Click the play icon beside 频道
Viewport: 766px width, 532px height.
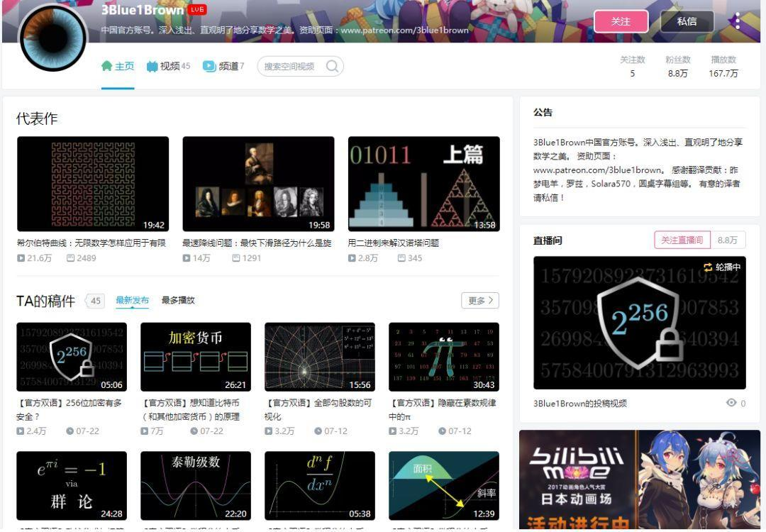[x=209, y=66]
